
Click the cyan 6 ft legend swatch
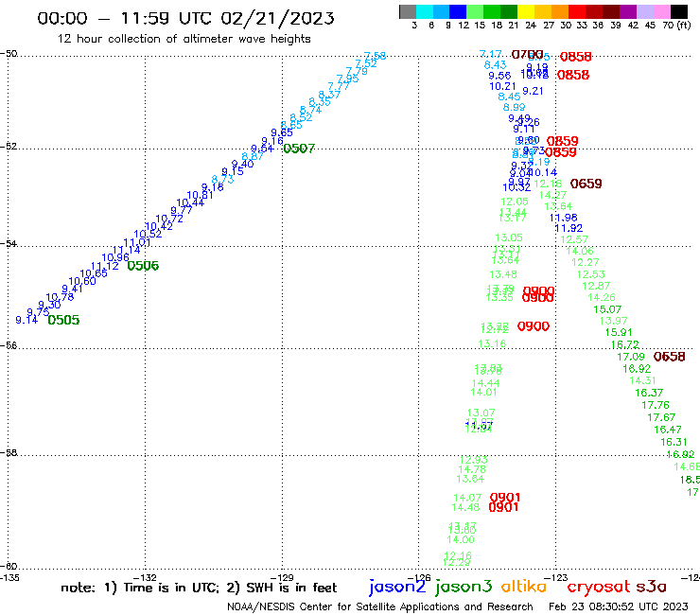[425, 11]
